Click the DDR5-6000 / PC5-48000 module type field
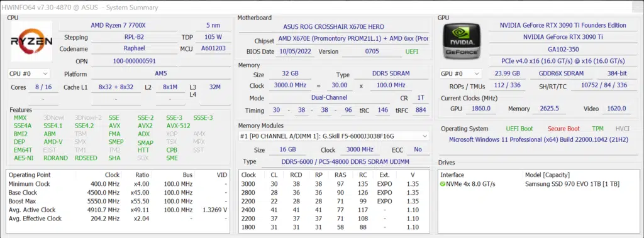Screen dimensions: 644x238 tap(345, 161)
